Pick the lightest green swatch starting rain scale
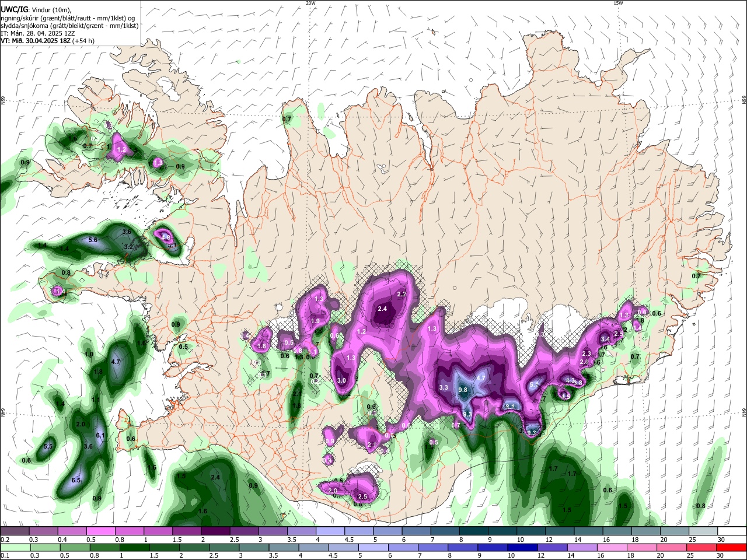The width and height of the screenshot is (747, 560). (15, 548)
